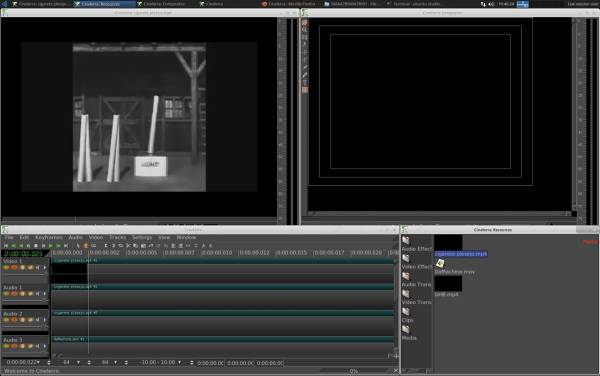Select the mask tool in Compositor toolbar
The image size is (600, 376).
coord(305,37)
